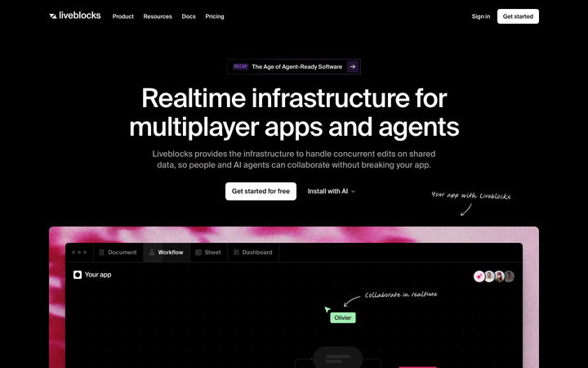This screenshot has width=588, height=368.
Task: Select the Workflow tab
Action: pyautogui.click(x=167, y=253)
